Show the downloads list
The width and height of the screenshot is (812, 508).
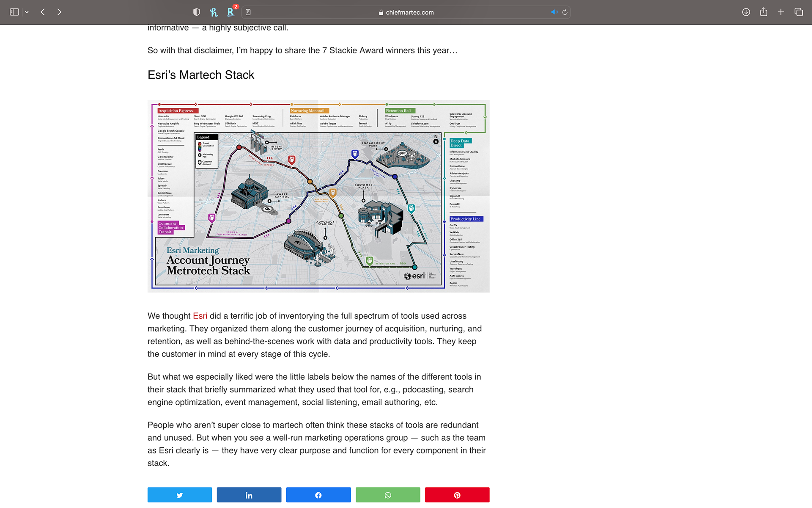tap(746, 12)
